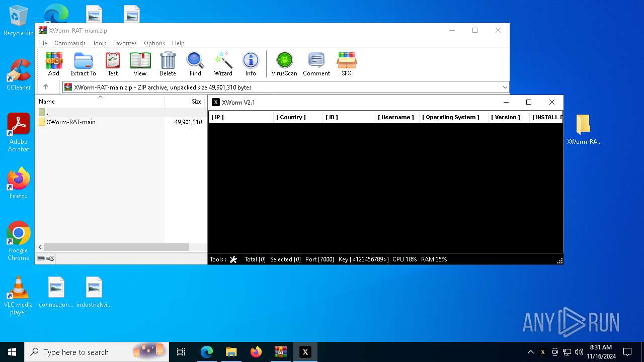Click the taskbar search box
Viewport: 644px width, 362px height.
pos(97,352)
